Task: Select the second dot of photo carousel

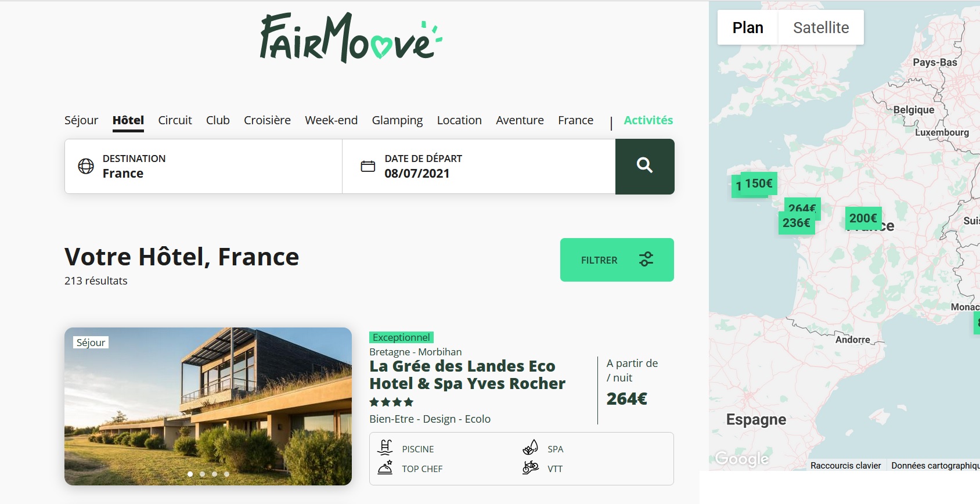Action: [x=202, y=474]
